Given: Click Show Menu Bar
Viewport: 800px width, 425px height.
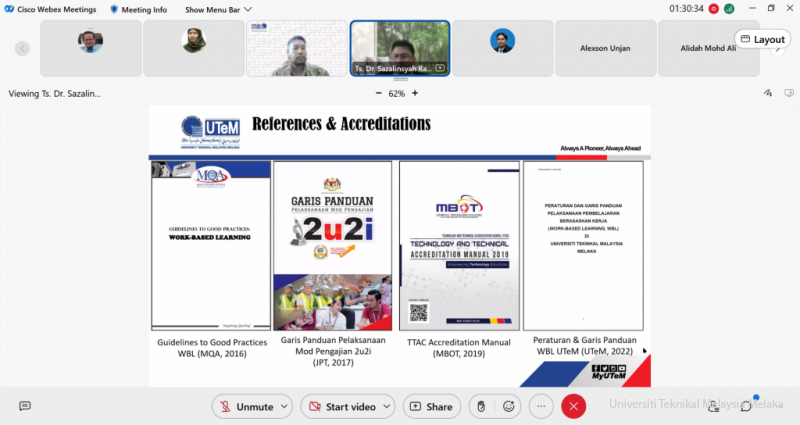Looking at the screenshot, I should 212,9.
